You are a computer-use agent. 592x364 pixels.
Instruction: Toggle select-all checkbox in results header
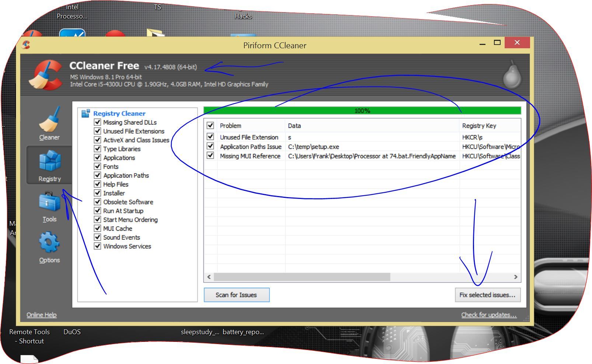tap(210, 125)
